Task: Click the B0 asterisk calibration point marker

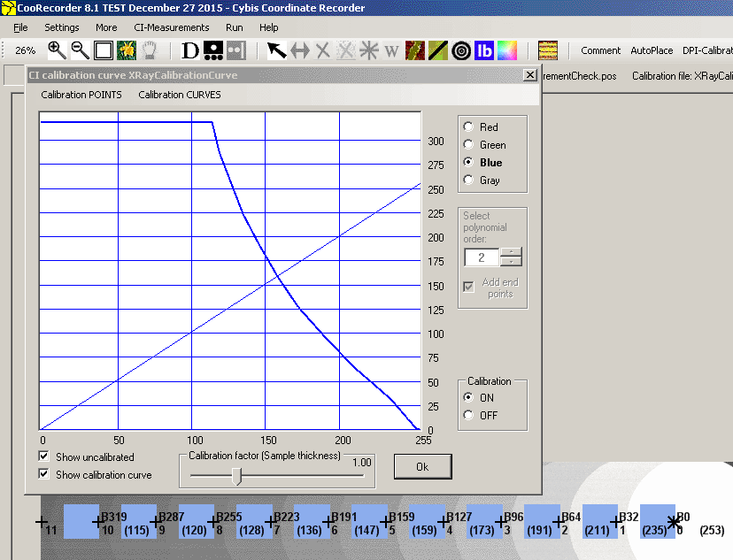Action: (x=674, y=522)
